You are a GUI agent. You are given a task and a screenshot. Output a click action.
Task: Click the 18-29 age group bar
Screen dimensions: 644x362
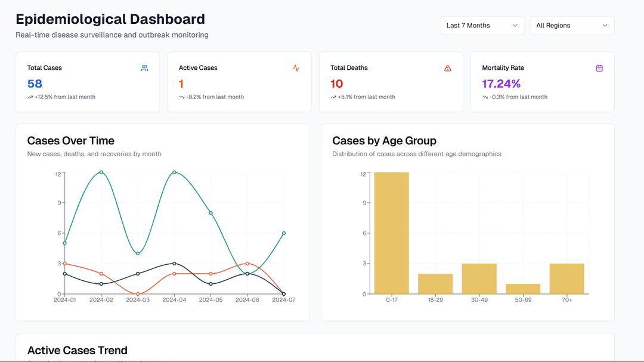click(435, 284)
